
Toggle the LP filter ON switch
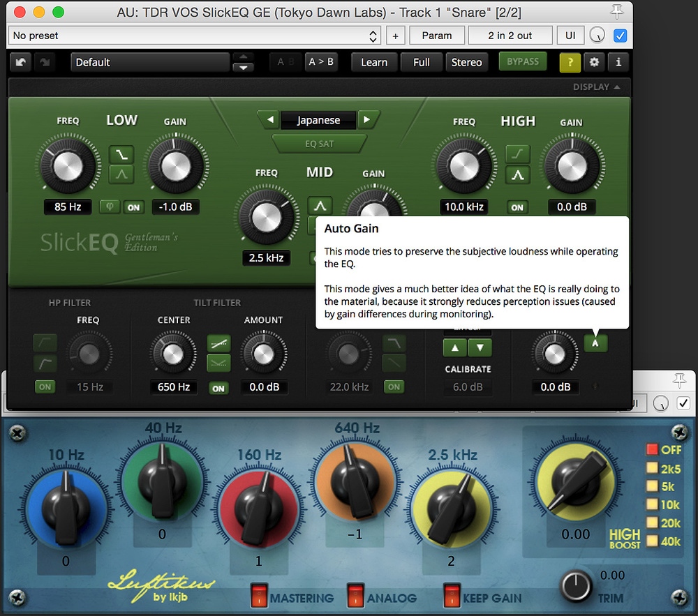[394, 387]
